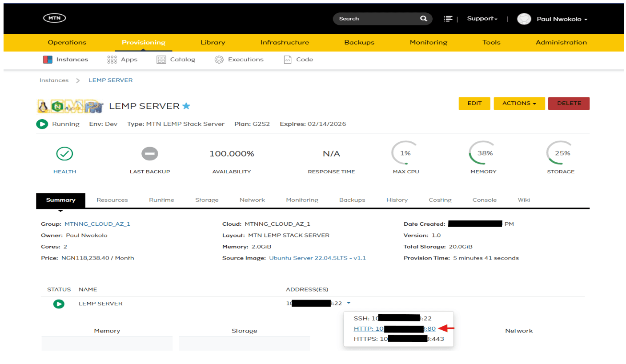Open the Resources tab
626x364 pixels.
click(112, 200)
